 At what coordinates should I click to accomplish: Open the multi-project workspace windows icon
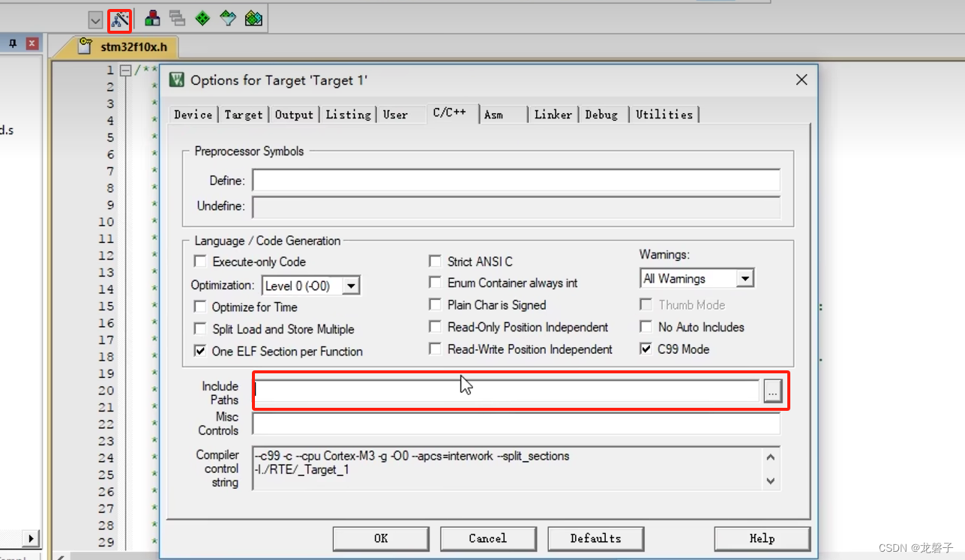[x=177, y=18]
